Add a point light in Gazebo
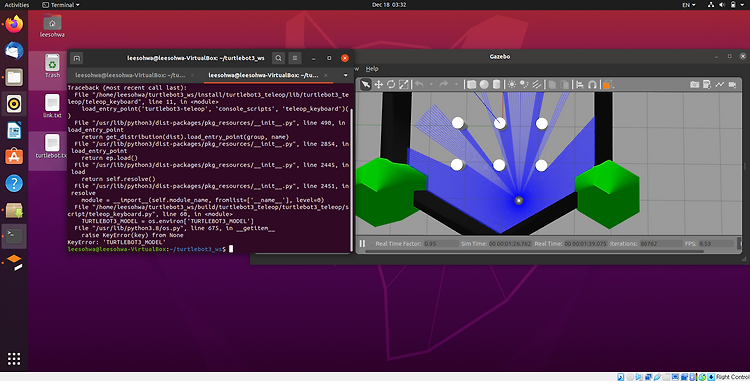750x381 pixels. (x=512, y=85)
